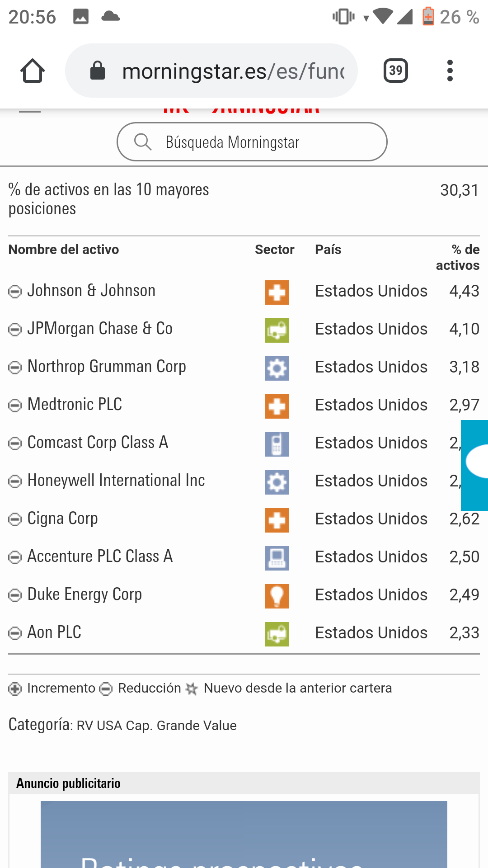This screenshot has width=488, height=868.
Task: Tap Johnson & Johnson healthcare sector icon
Action: point(277,292)
